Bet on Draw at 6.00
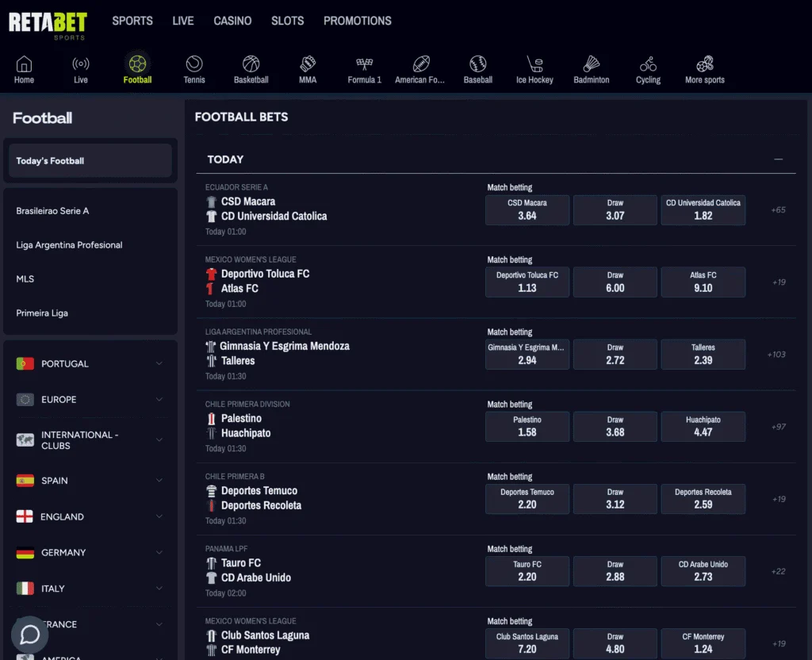Viewport: 812px width, 660px height. [x=615, y=282]
